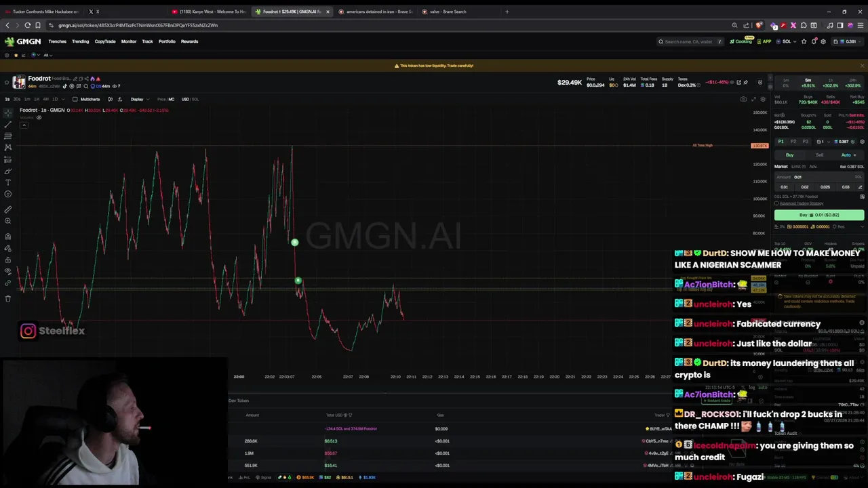The image size is (868, 488).
Task: Dismiss the low liquidity warning banner
Action: [862, 66]
